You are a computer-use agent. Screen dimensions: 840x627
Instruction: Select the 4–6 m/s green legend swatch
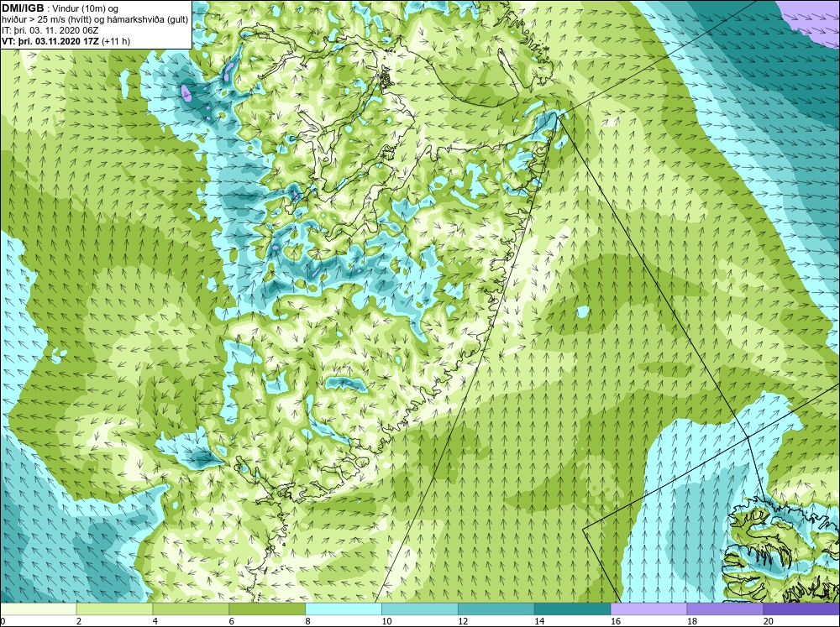(191, 609)
